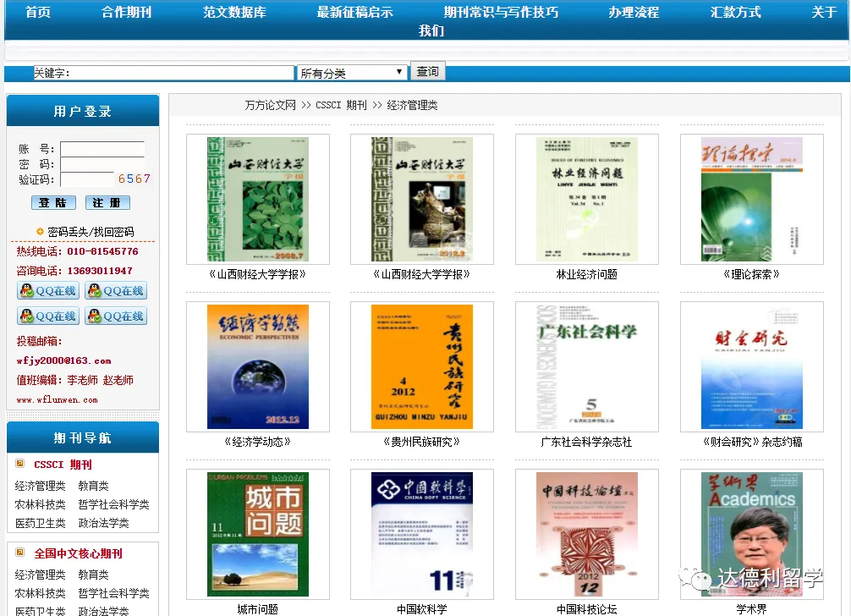Expand the 所有分类 category dropdown
Viewport: 851px width, 616px height.
(x=351, y=73)
